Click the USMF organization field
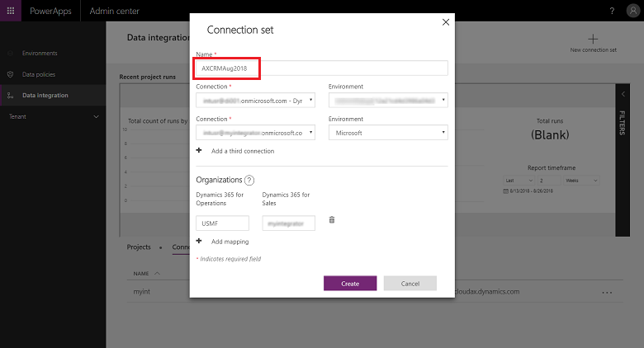The height and width of the screenshot is (348, 644). tap(223, 223)
